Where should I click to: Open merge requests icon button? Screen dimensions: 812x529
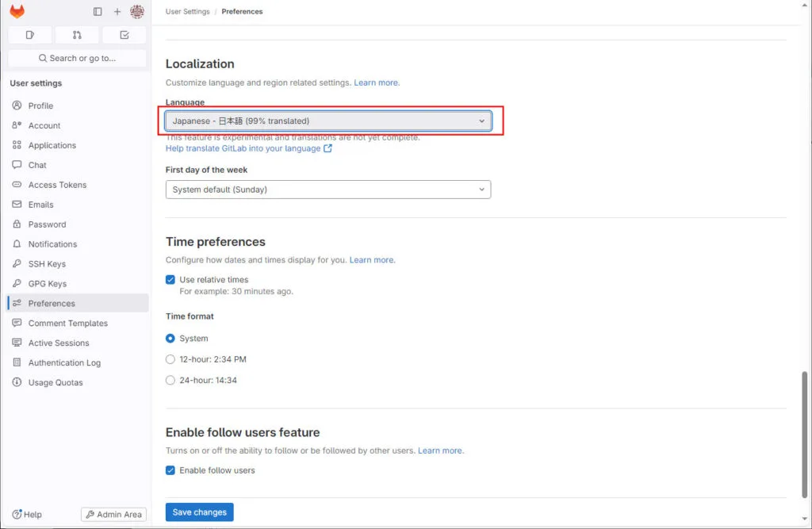click(77, 35)
